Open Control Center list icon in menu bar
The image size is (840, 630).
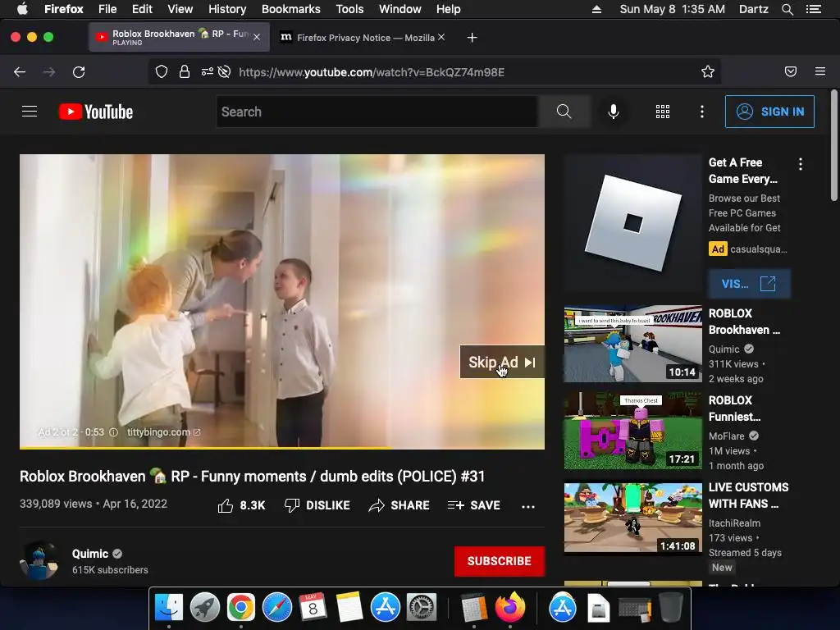(814, 9)
